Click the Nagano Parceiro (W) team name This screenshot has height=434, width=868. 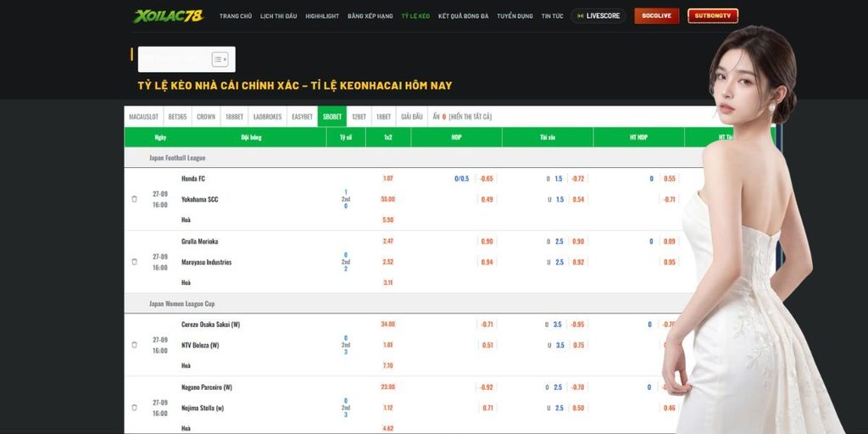207,387
